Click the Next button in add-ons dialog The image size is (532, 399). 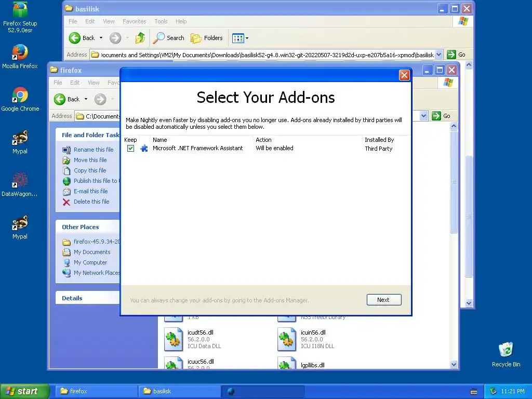coord(384,300)
